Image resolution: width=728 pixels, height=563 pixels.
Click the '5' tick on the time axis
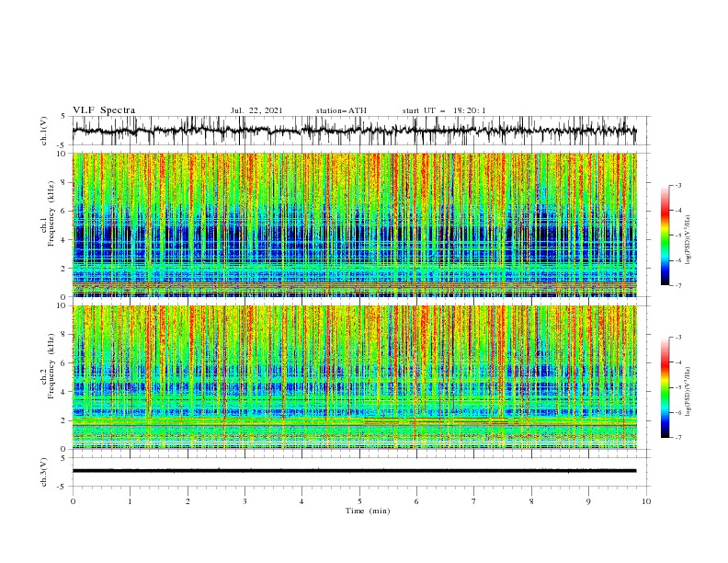click(359, 501)
